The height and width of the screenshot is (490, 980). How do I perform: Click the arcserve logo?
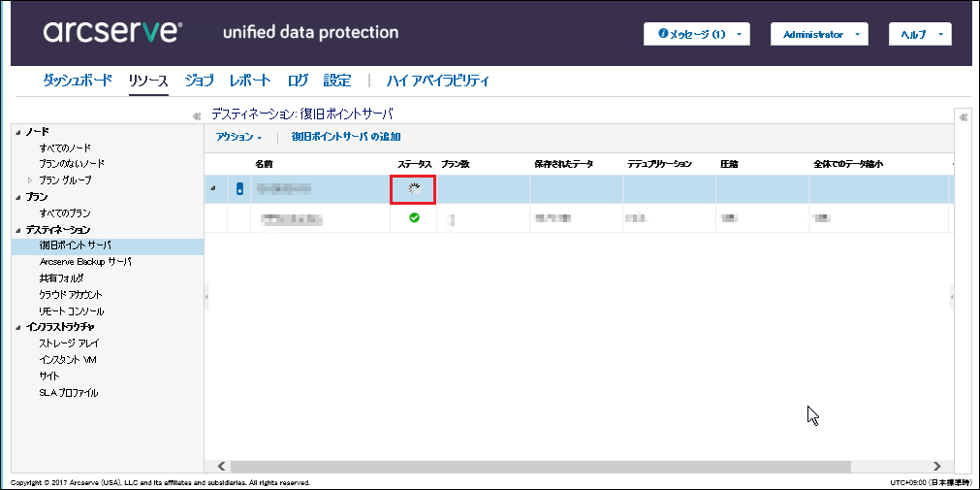[113, 33]
